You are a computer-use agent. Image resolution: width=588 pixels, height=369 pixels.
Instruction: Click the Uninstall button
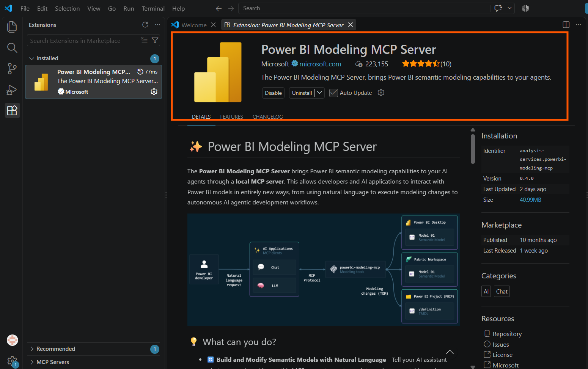302,93
